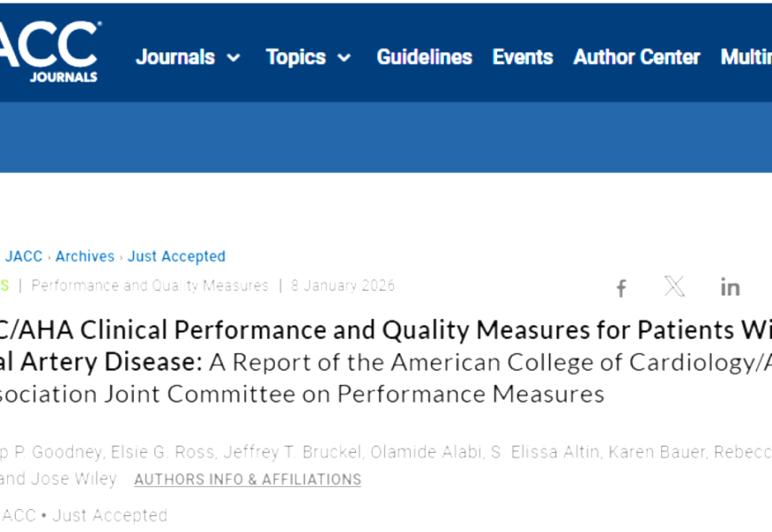Open the Performance and Quality Measures category
772x532 pixels.
point(150,286)
